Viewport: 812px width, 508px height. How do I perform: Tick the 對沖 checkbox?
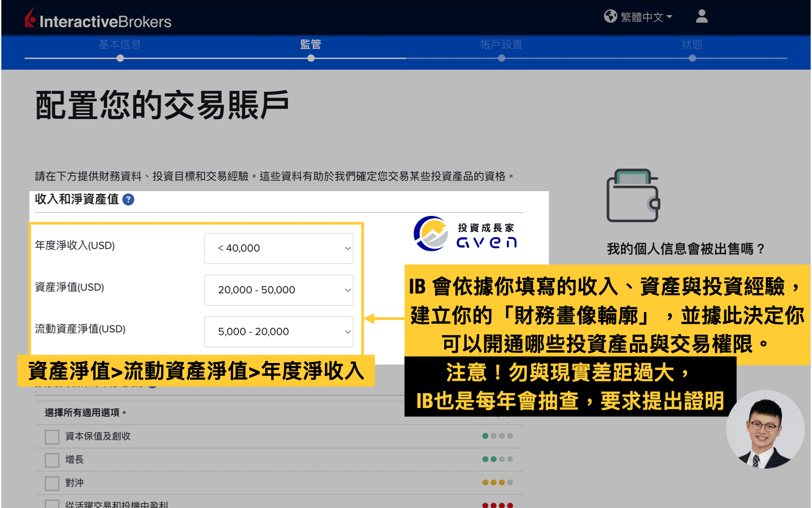tap(52, 483)
